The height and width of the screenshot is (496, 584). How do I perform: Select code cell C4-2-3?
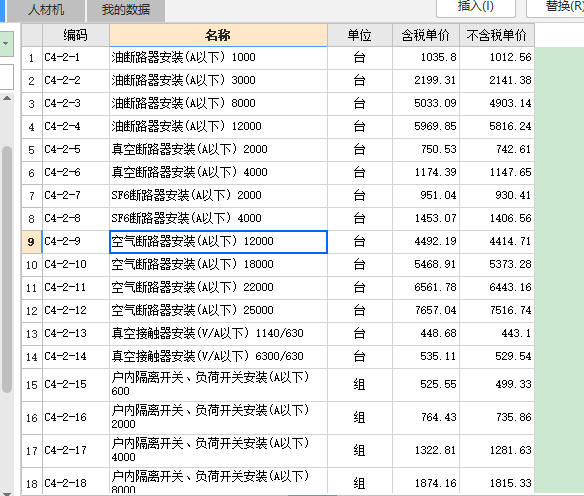click(76, 104)
